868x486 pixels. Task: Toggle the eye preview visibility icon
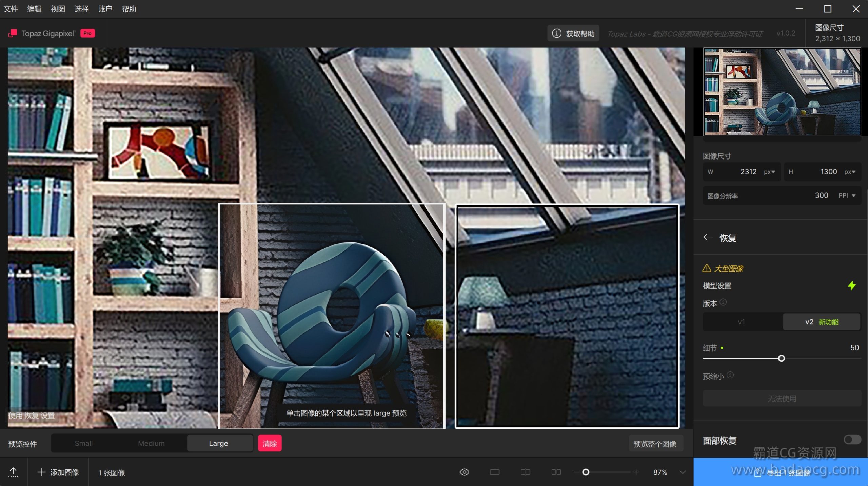464,472
